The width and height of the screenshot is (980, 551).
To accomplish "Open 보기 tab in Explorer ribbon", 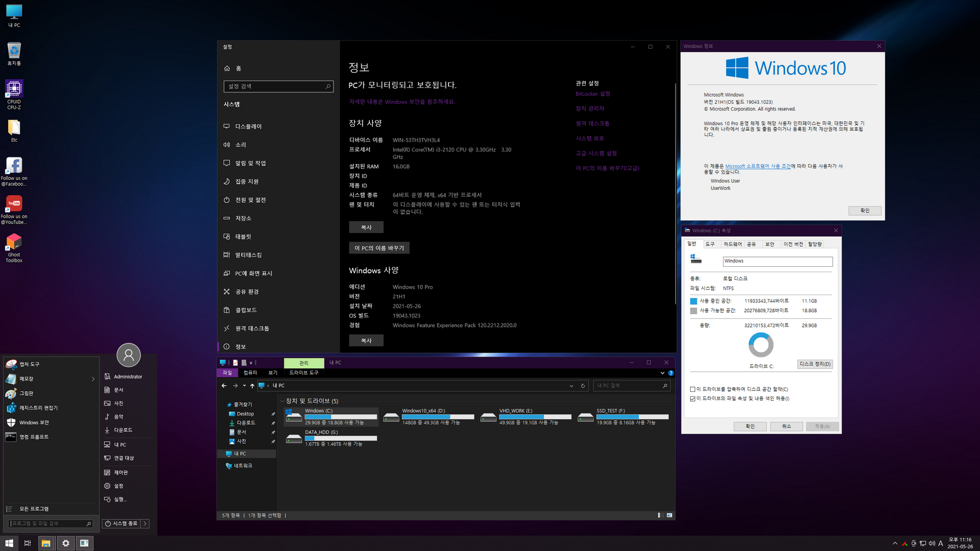I will 273,373.
